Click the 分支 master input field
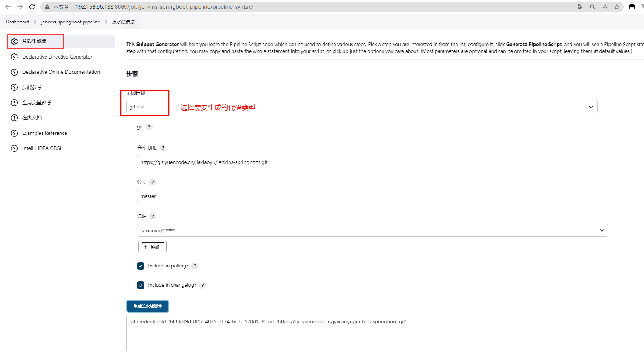644x363 pixels. pyautogui.click(x=372, y=196)
